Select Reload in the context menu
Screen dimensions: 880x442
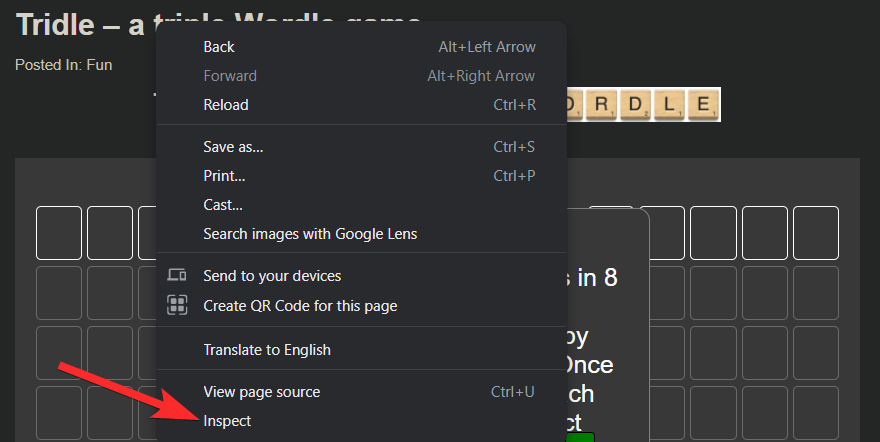[226, 105]
